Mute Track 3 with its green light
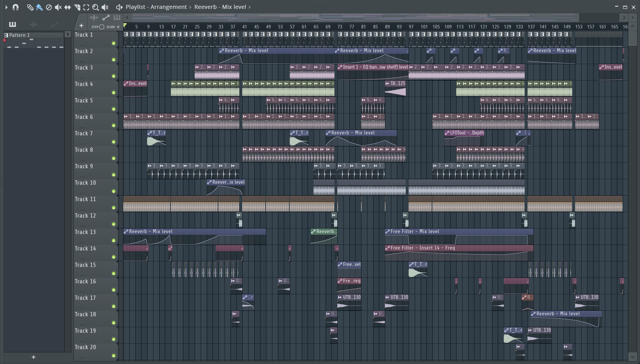640x364 pixels. coord(114,76)
